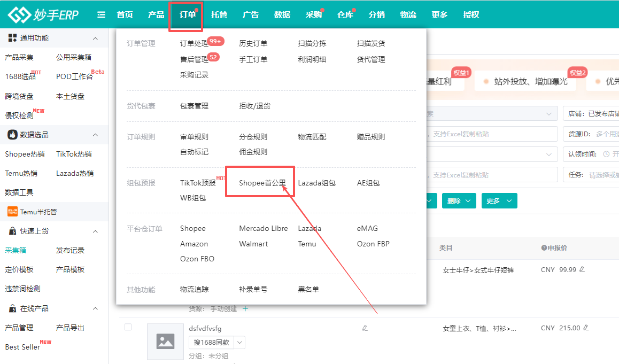Choose 物流追踪 under 其他功能
This screenshot has width=619, height=364.
pyautogui.click(x=194, y=289)
